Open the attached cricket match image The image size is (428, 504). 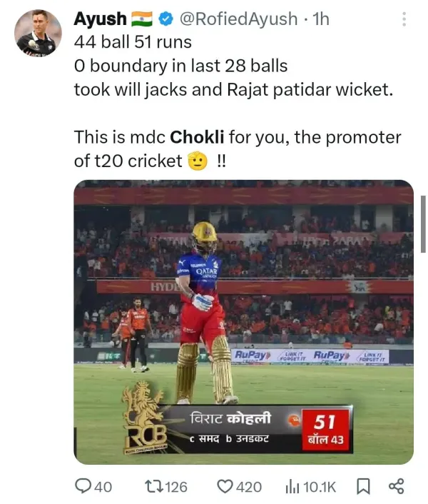pyautogui.click(x=244, y=322)
